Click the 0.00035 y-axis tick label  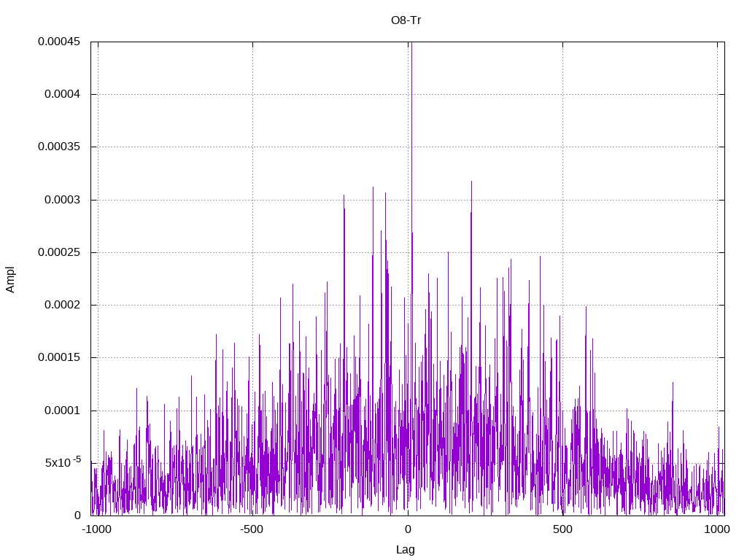coord(59,147)
